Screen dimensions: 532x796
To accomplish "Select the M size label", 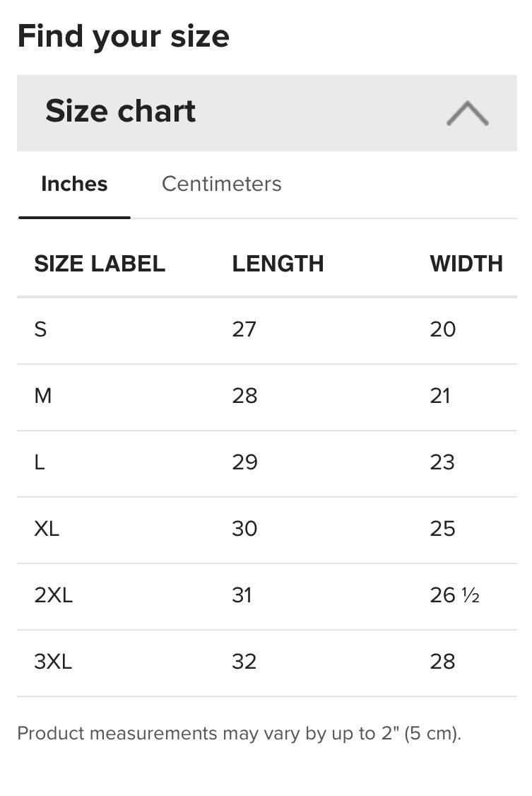I will (42, 396).
